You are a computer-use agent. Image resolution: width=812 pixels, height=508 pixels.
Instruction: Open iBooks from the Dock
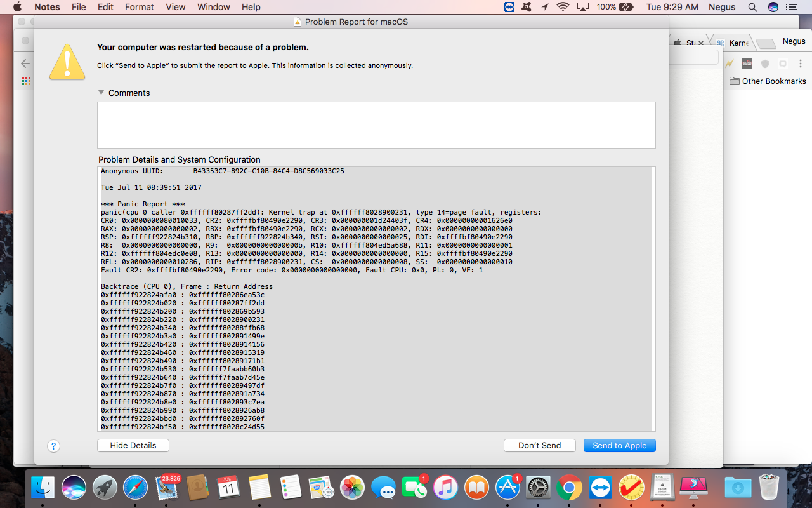476,488
